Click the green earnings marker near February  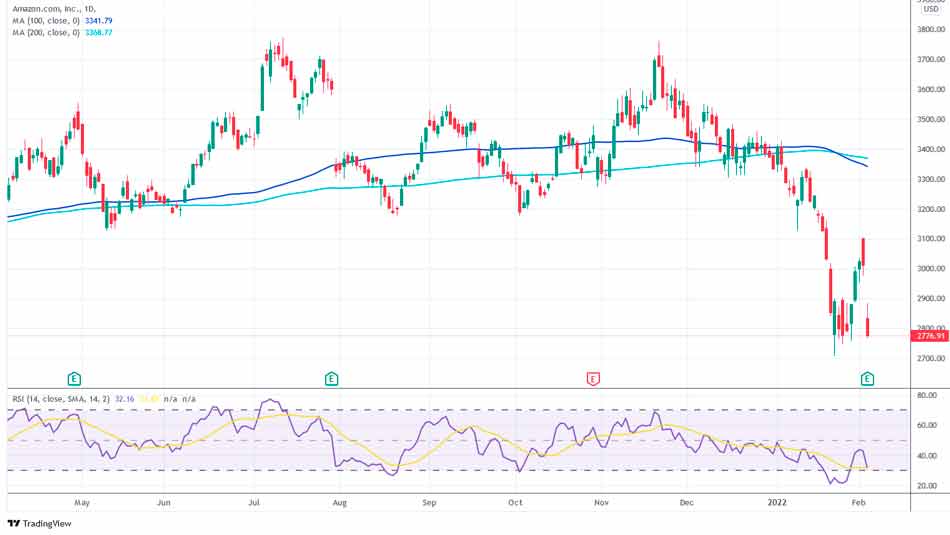point(867,378)
